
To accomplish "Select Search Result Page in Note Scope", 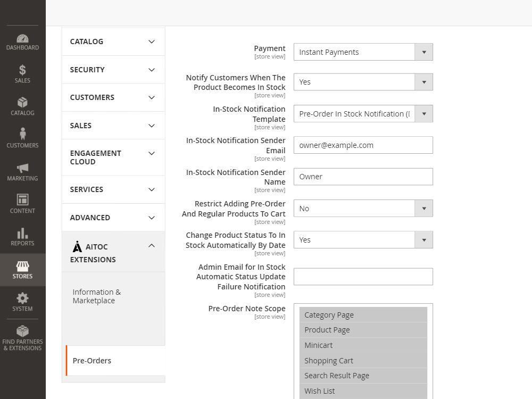I will point(363,376).
